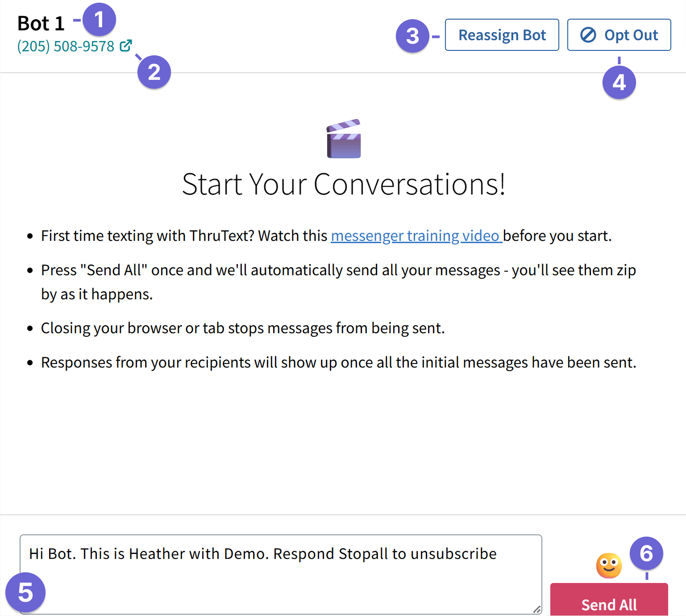Click callout badge 5 near the compose box
686x616 pixels.
26,593
